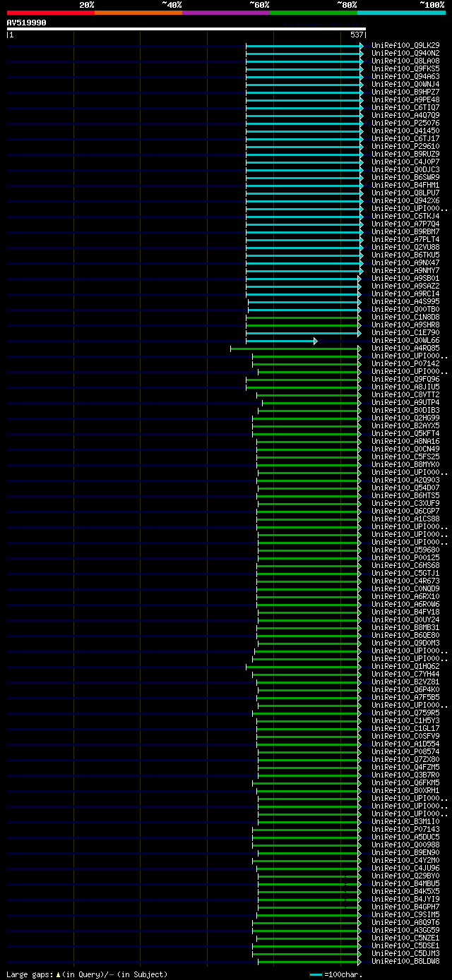This screenshot has width=452, height=980.
Task: Click the UniRef100_Q2VU88 label
Action: (405, 247)
